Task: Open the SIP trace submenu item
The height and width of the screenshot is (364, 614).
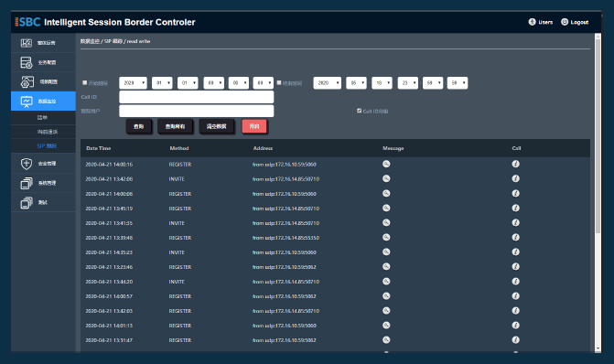Action: pyautogui.click(x=47, y=145)
